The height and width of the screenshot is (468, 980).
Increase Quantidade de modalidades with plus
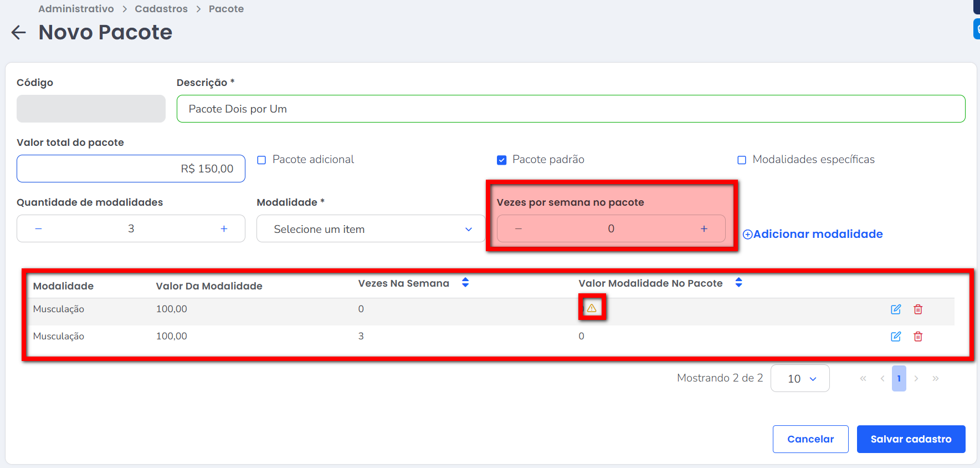[224, 228]
